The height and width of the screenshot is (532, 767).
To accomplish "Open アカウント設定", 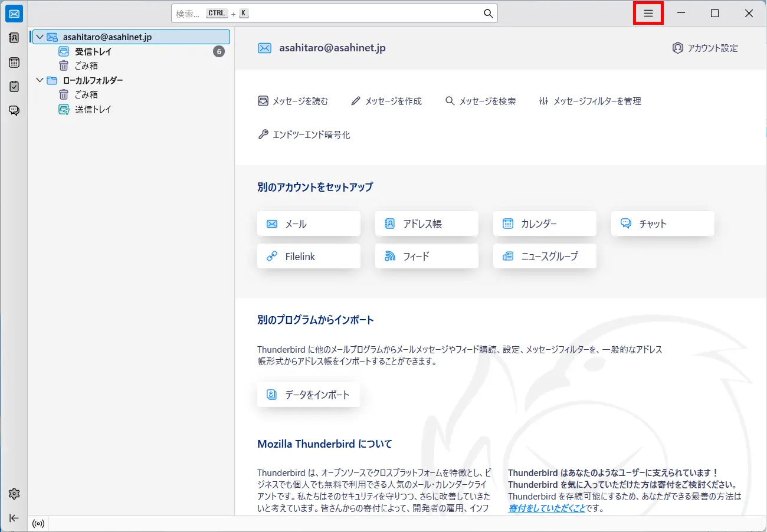I will tap(705, 48).
